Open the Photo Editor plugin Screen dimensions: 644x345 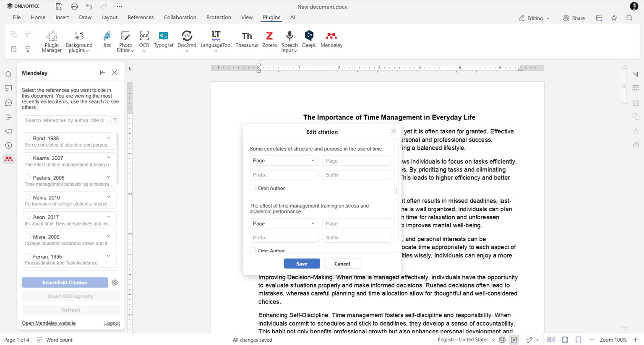[125, 42]
